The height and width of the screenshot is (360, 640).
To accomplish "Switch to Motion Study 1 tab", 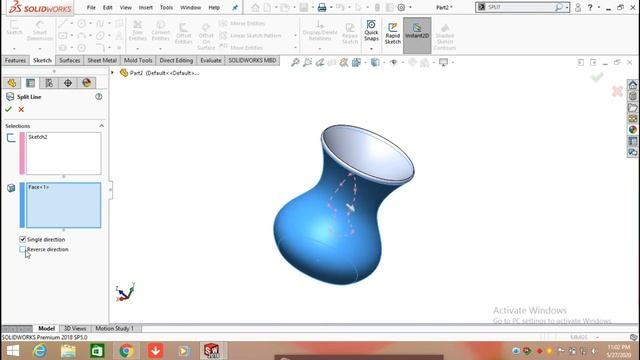I will (x=114, y=328).
